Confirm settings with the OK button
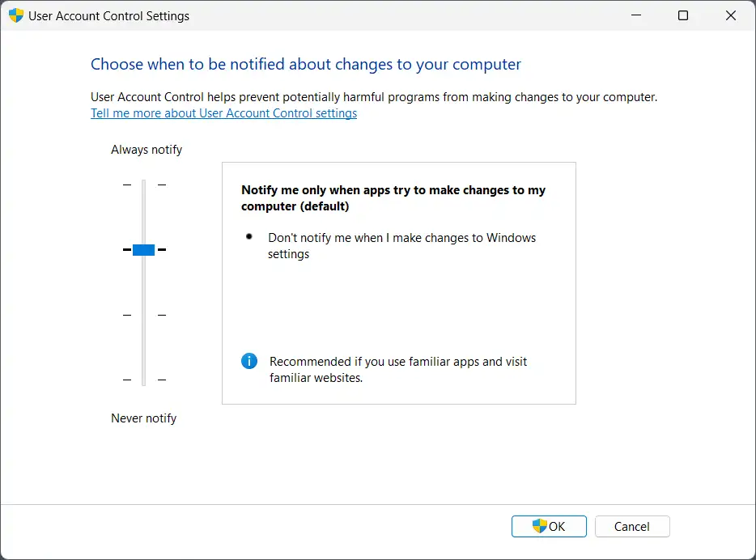Screen dimensions: 756x560 [x=550, y=526]
